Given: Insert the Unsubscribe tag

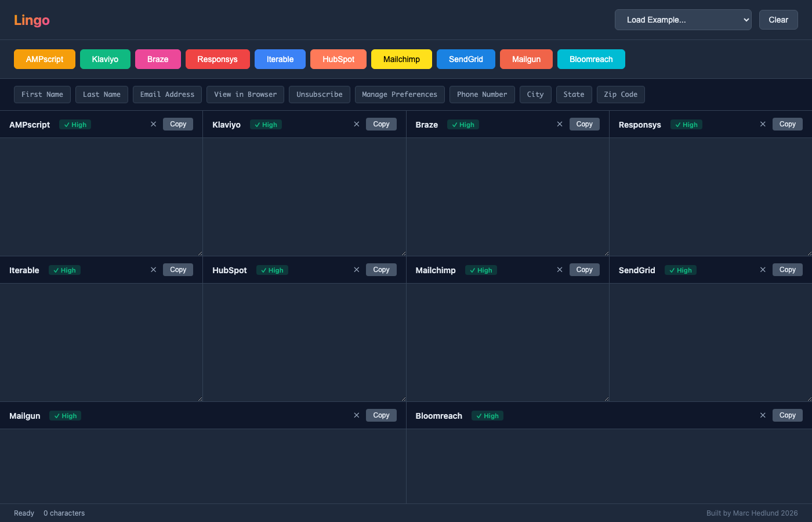Looking at the screenshot, I should [x=320, y=95].
